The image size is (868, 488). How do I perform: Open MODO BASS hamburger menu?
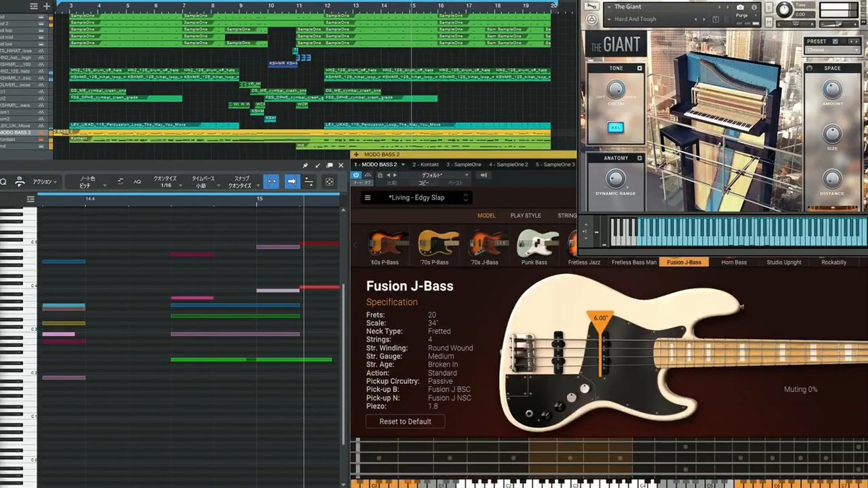pyautogui.click(x=367, y=197)
